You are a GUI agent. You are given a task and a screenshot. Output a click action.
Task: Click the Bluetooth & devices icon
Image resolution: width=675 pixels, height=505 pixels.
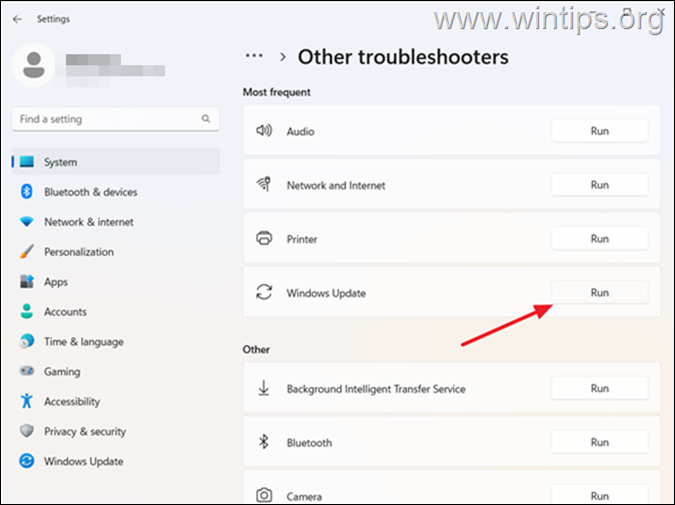(x=27, y=192)
